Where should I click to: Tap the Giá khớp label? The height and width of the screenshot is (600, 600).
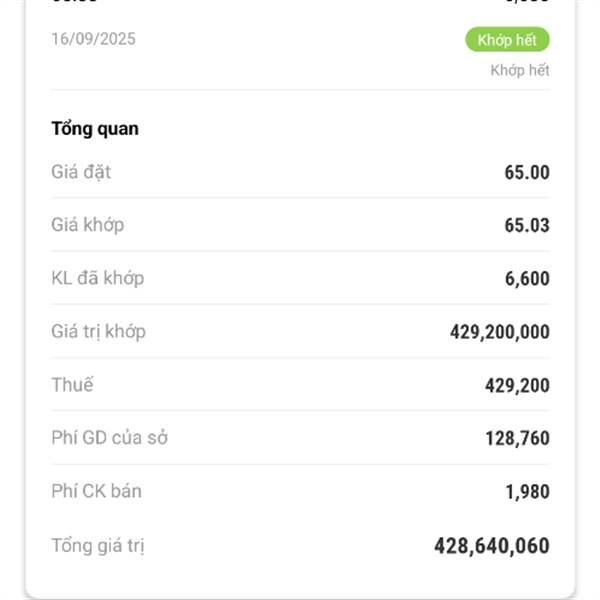pos(88,225)
